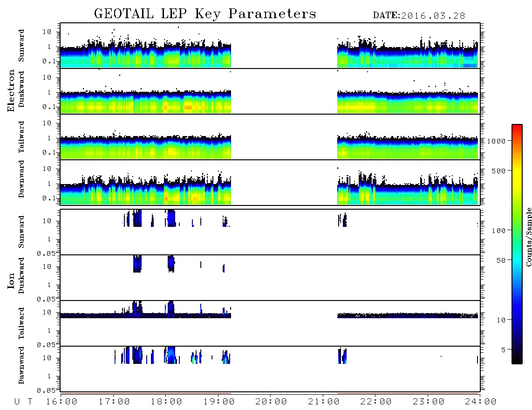Screen dimensions: 532x410
Task: Click the "19:00" UT time label
Action: (219, 402)
